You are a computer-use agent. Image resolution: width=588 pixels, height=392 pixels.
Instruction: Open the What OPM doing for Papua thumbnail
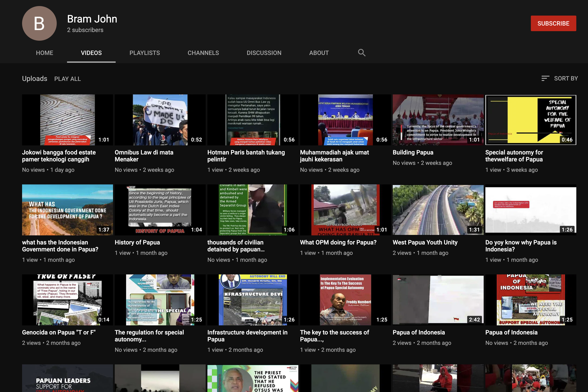(x=345, y=210)
